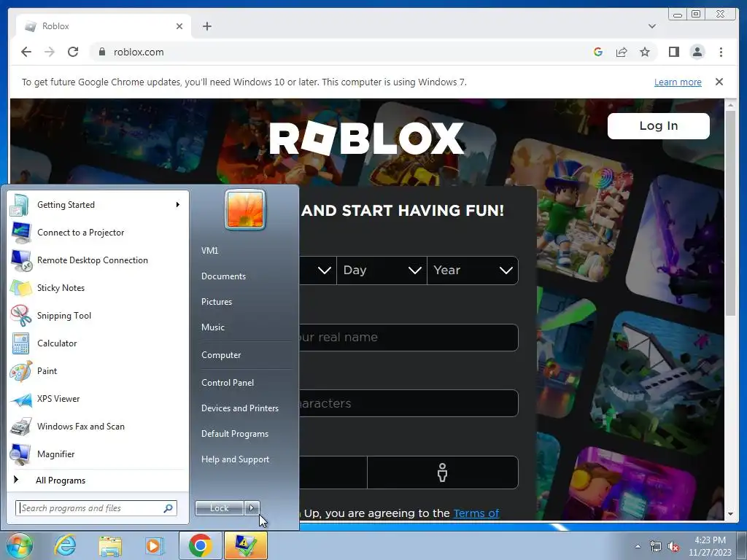747x560 pixels.
Task: Open the Terms of Use link
Action: [x=476, y=513]
